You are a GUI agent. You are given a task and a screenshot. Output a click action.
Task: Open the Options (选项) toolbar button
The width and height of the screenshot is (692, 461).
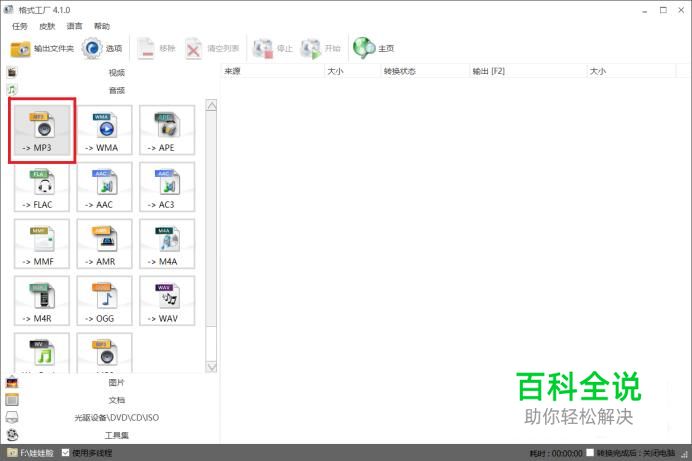(102, 49)
